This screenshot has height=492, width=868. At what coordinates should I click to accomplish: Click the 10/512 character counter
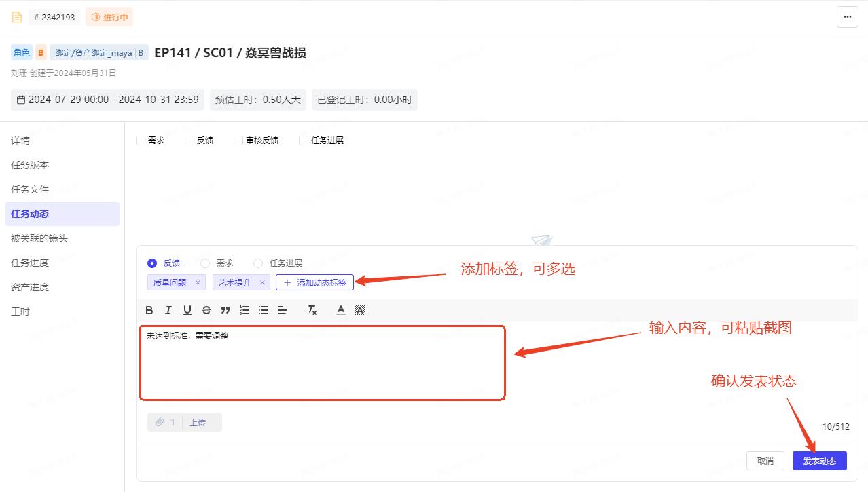point(836,427)
